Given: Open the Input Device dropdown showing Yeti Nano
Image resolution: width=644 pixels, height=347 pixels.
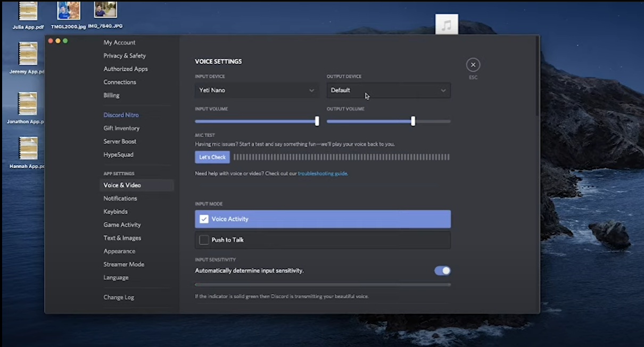Looking at the screenshot, I should pyautogui.click(x=257, y=90).
